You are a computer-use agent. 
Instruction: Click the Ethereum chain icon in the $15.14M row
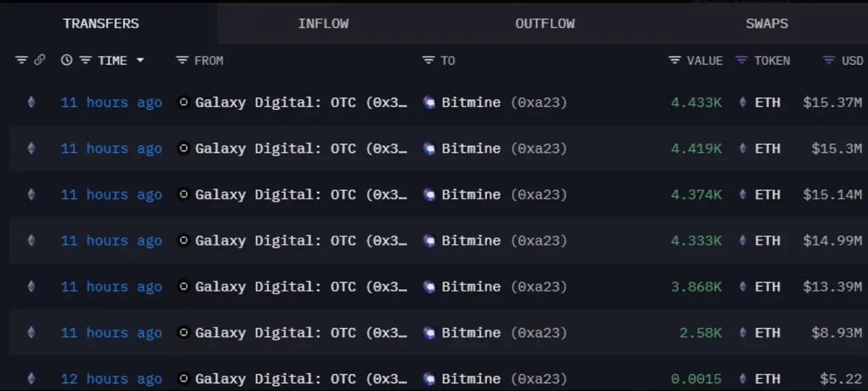[x=30, y=194]
